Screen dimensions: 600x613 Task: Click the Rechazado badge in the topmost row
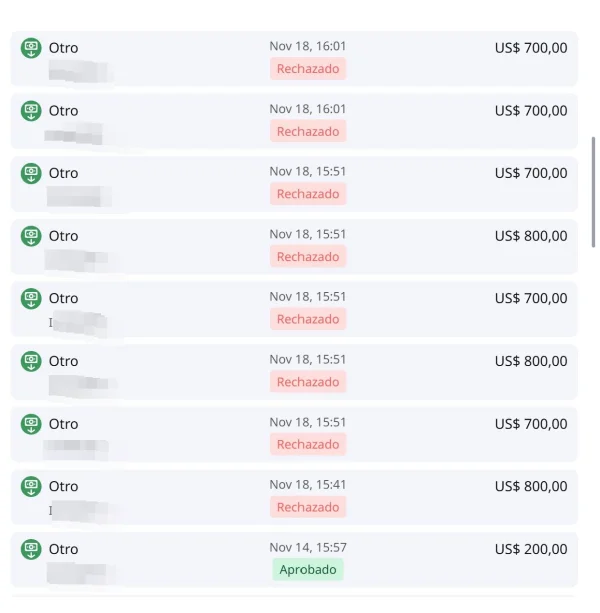click(307, 69)
